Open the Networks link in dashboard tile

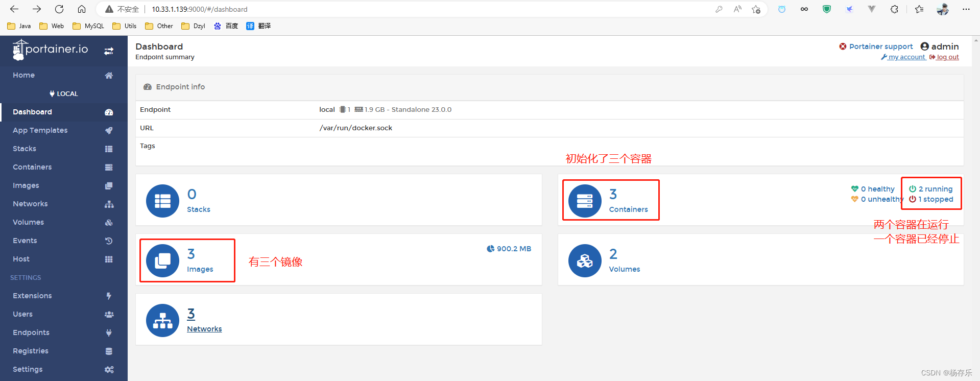[x=204, y=329]
